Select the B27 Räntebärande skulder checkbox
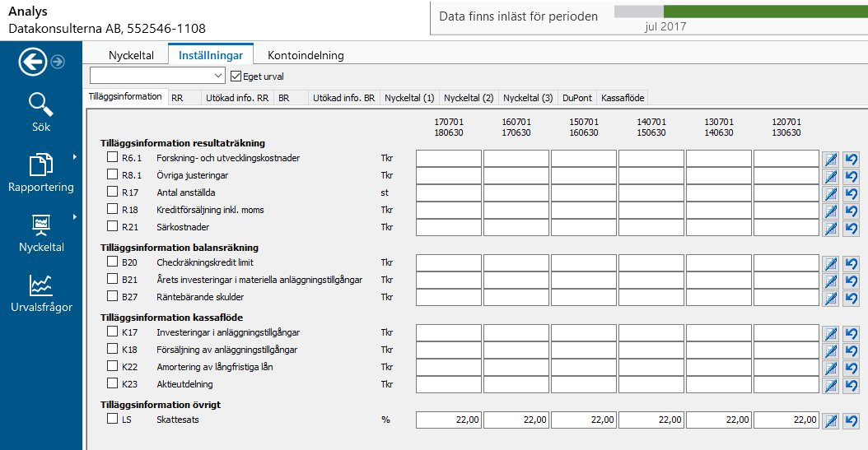This screenshot has height=450, width=868. pyautogui.click(x=112, y=296)
